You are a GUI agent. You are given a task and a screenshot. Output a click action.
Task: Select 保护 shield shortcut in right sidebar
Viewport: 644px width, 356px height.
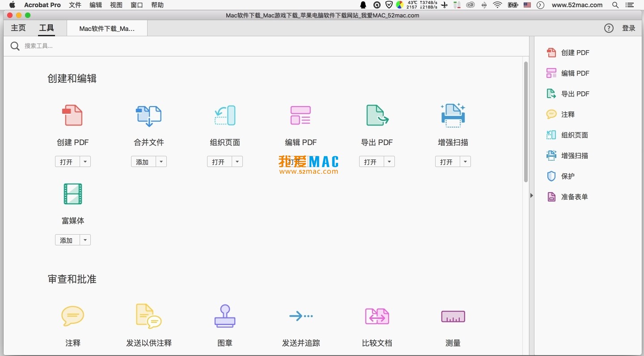click(560, 176)
